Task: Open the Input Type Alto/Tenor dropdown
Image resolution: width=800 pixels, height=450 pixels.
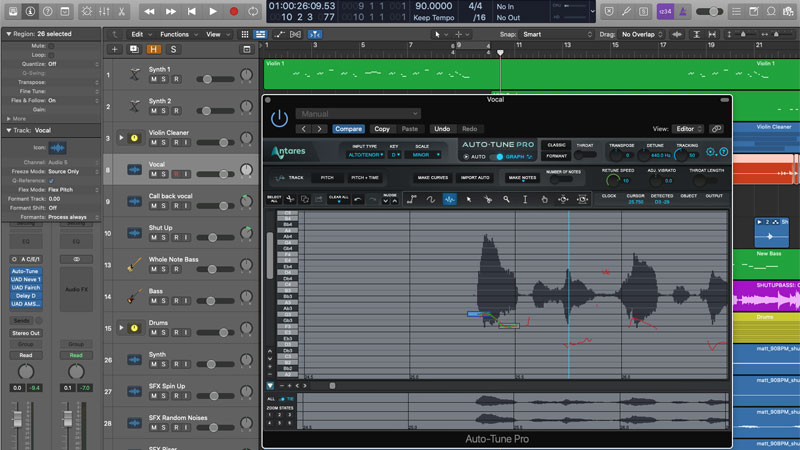Action: pyautogui.click(x=365, y=155)
